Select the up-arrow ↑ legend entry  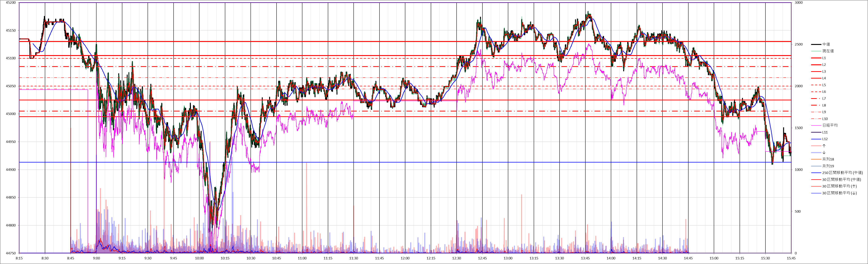click(x=824, y=146)
